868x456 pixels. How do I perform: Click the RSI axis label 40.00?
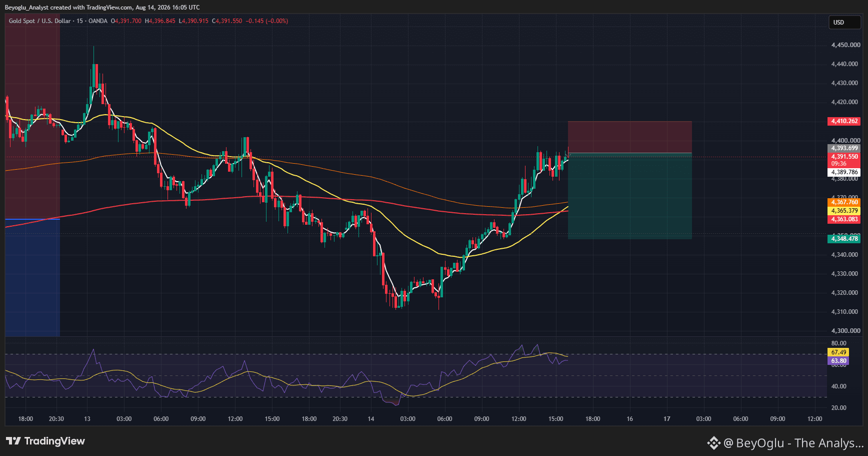click(838, 386)
